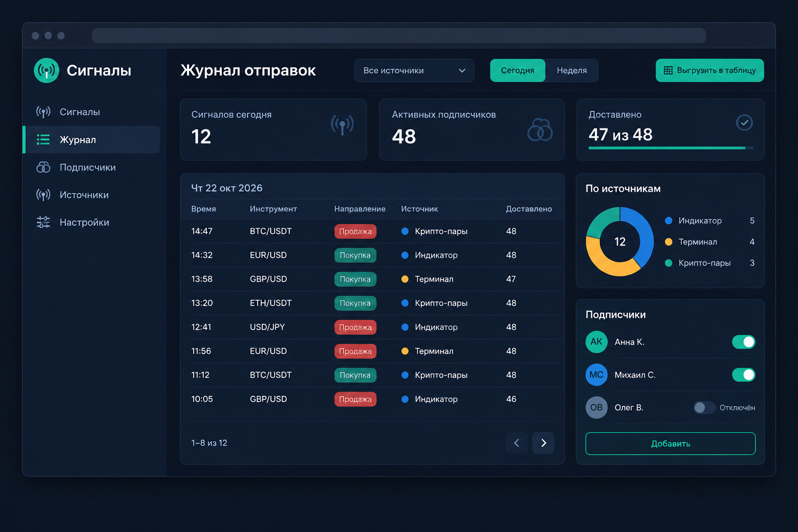798x532 pixels.
Task: Click the ОВ avatar of Олег В.
Action: [596, 407]
